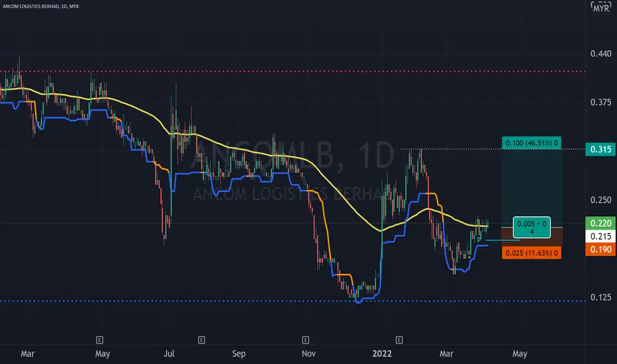Viewport: 617px width, 364px height.
Task: Select the white dotted 0.315 target level line
Action: pyautogui.click(x=493, y=149)
